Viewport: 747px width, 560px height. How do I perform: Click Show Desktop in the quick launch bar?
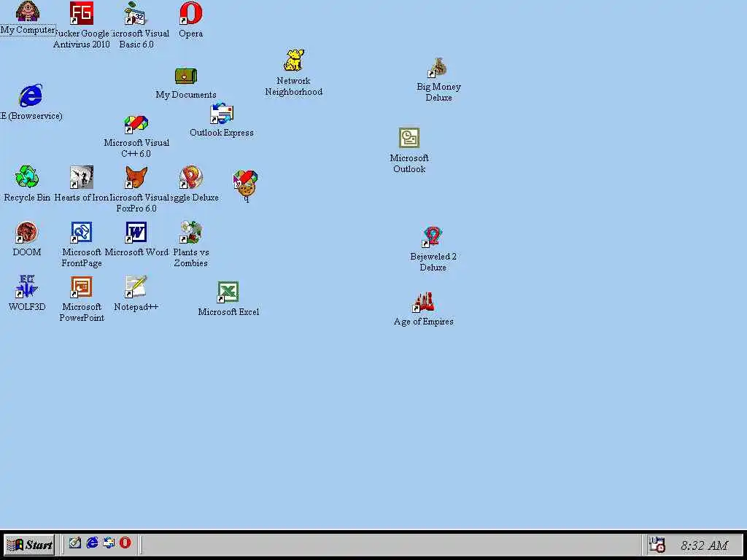75,542
